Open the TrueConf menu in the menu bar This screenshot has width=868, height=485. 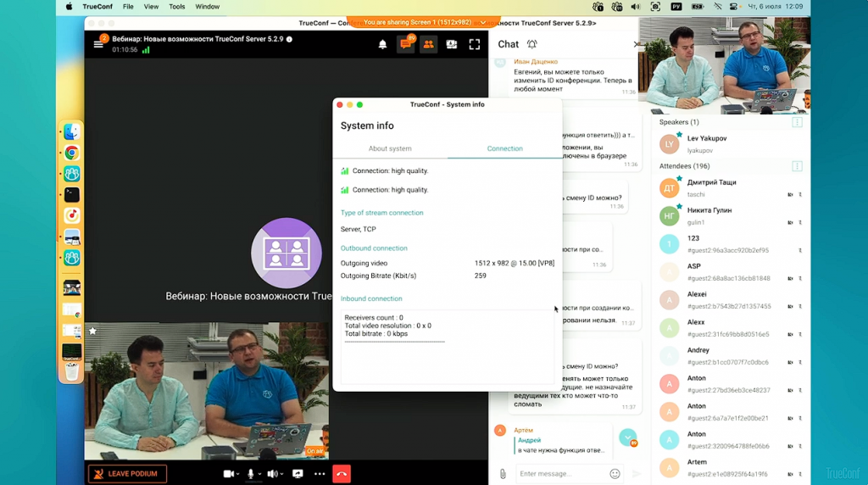point(97,7)
